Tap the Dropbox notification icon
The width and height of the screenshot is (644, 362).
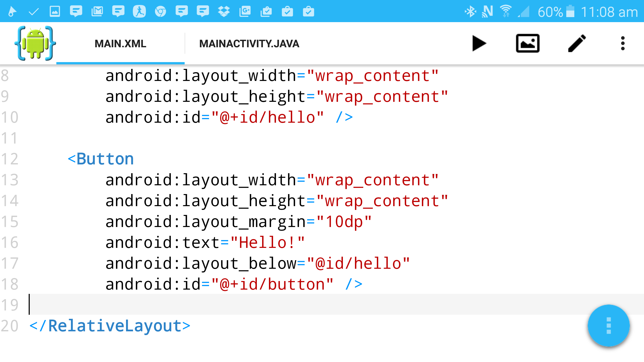coord(224,12)
